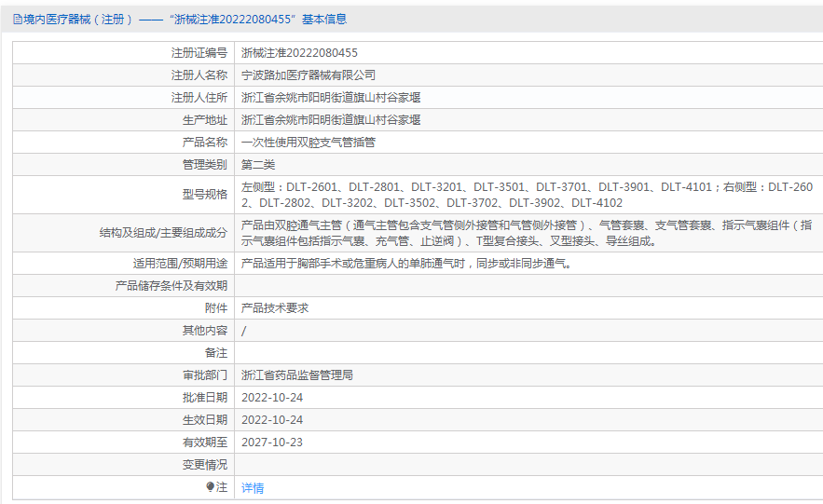The height and width of the screenshot is (504, 823).
Task: Select the composition text starting 产品由双腔通气主管
Action: (527, 233)
